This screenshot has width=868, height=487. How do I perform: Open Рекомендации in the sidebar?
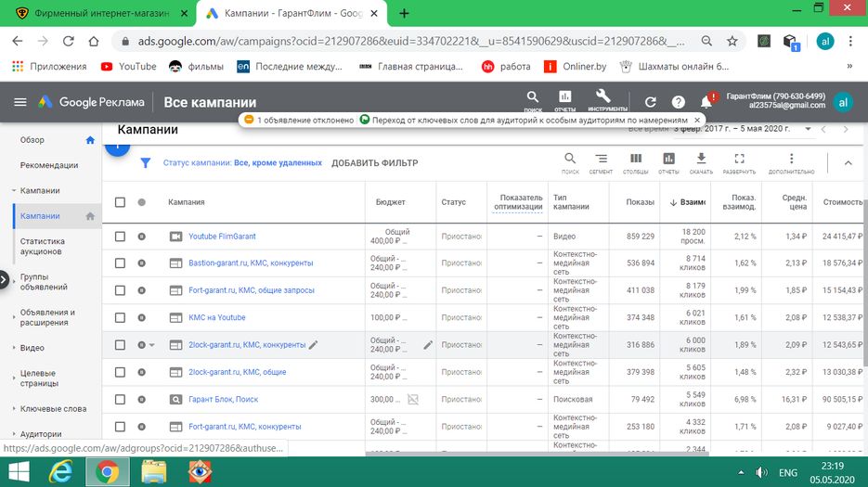click(49, 165)
